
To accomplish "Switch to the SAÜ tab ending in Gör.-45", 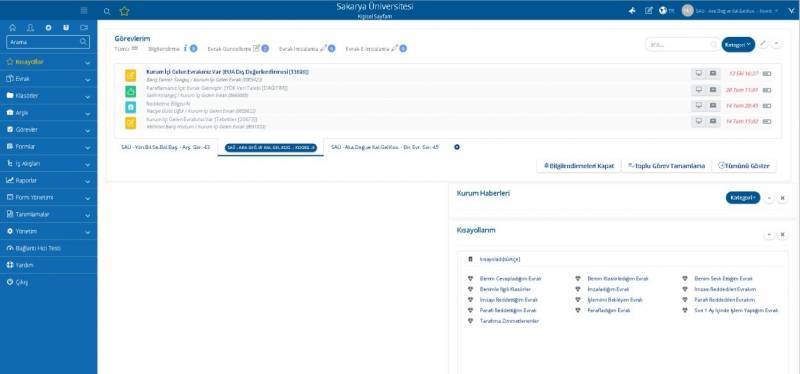I will point(385,147).
